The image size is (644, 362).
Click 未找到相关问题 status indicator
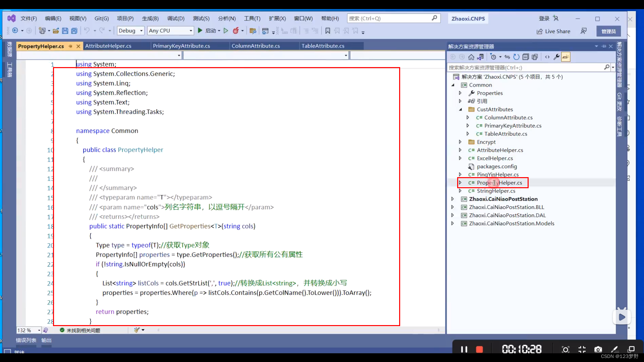click(80, 330)
